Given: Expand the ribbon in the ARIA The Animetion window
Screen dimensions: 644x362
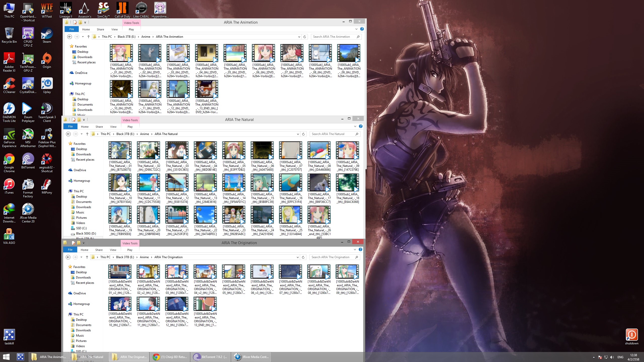Looking at the screenshot, I should [356, 29].
